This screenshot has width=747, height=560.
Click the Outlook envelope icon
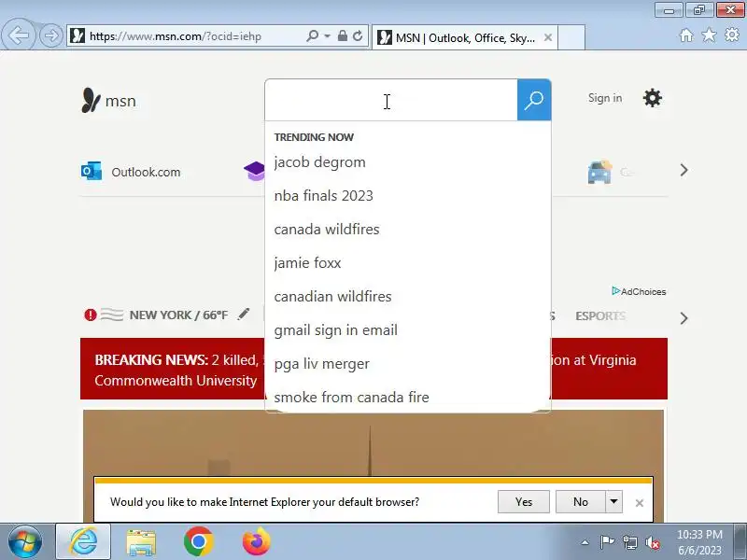(x=92, y=171)
